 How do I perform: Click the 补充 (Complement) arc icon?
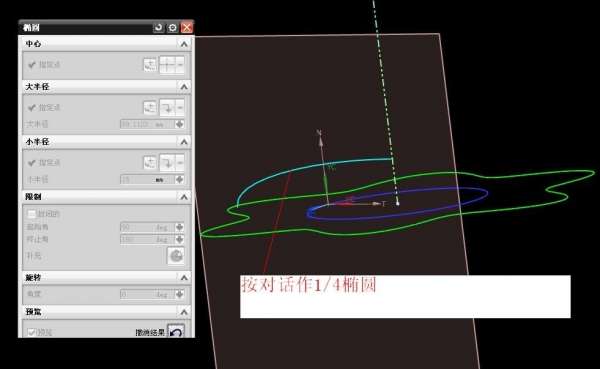pyautogui.click(x=176, y=256)
